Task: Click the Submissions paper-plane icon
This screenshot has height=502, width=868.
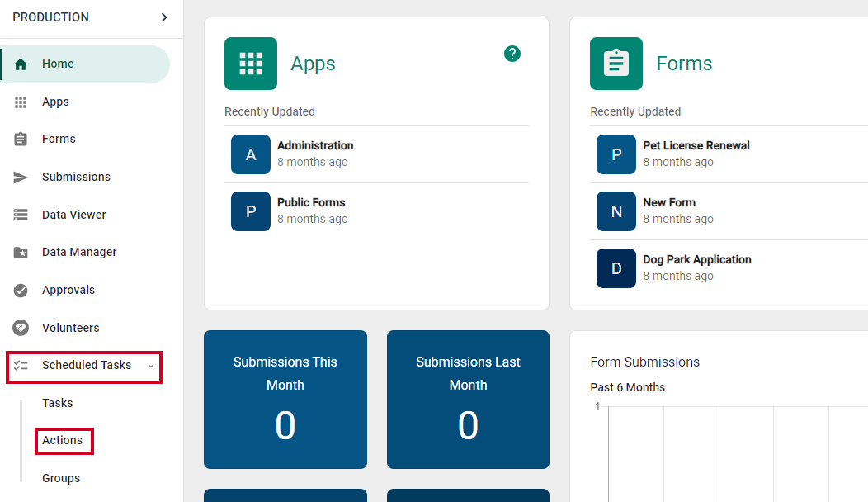Action: (x=21, y=177)
